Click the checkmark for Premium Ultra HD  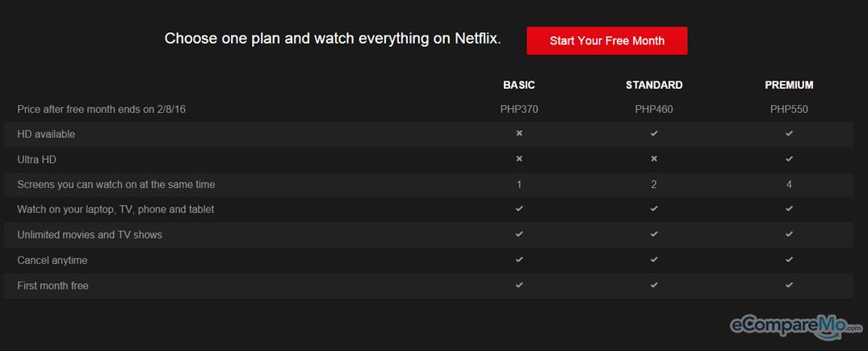click(789, 159)
